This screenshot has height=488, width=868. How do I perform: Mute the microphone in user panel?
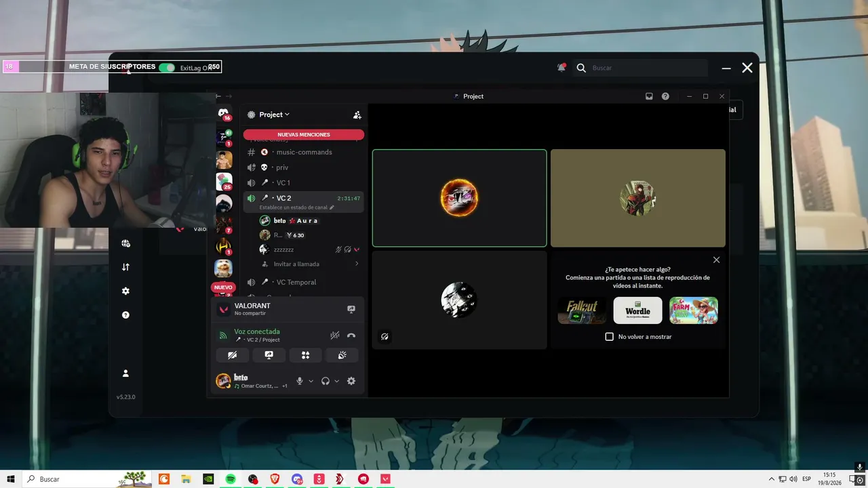click(x=300, y=381)
